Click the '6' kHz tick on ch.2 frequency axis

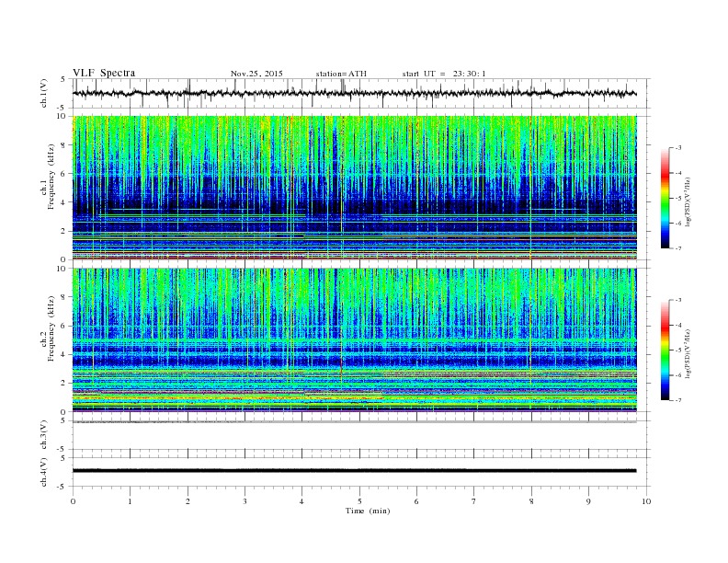[x=63, y=326]
